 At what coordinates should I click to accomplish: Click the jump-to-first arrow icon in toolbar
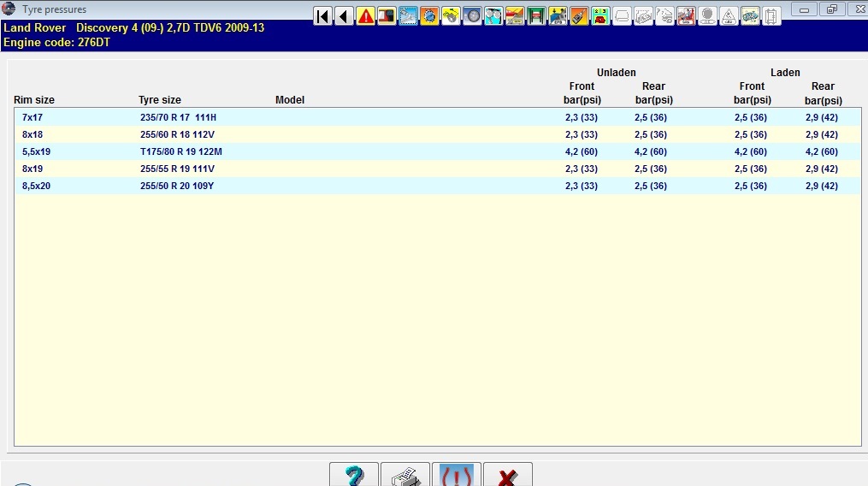click(322, 15)
